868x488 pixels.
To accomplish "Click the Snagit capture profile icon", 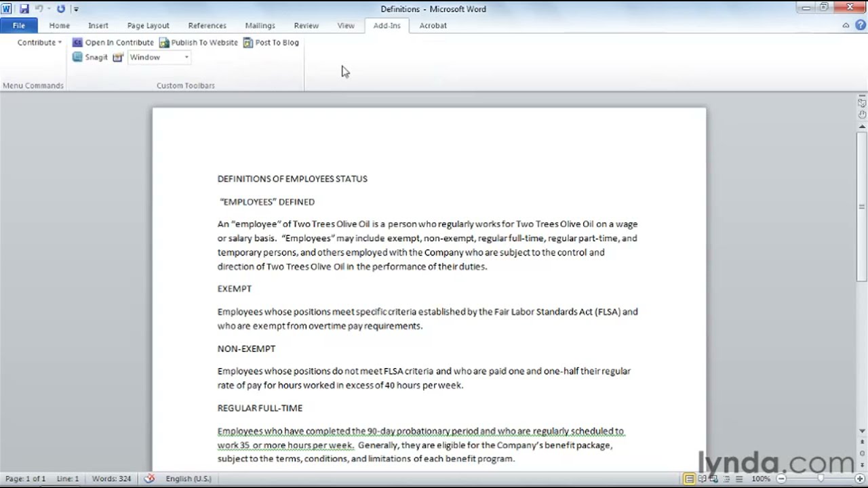I will click(118, 58).
